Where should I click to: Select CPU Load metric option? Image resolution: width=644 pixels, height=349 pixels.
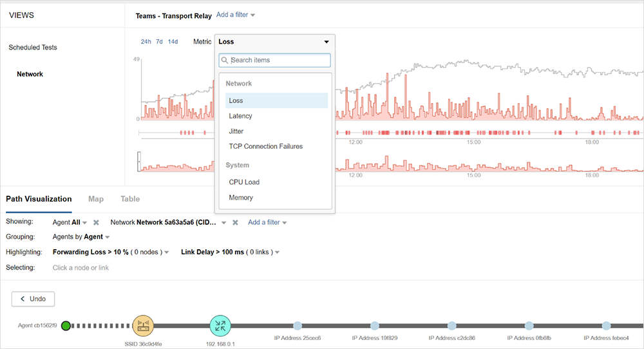244,182
